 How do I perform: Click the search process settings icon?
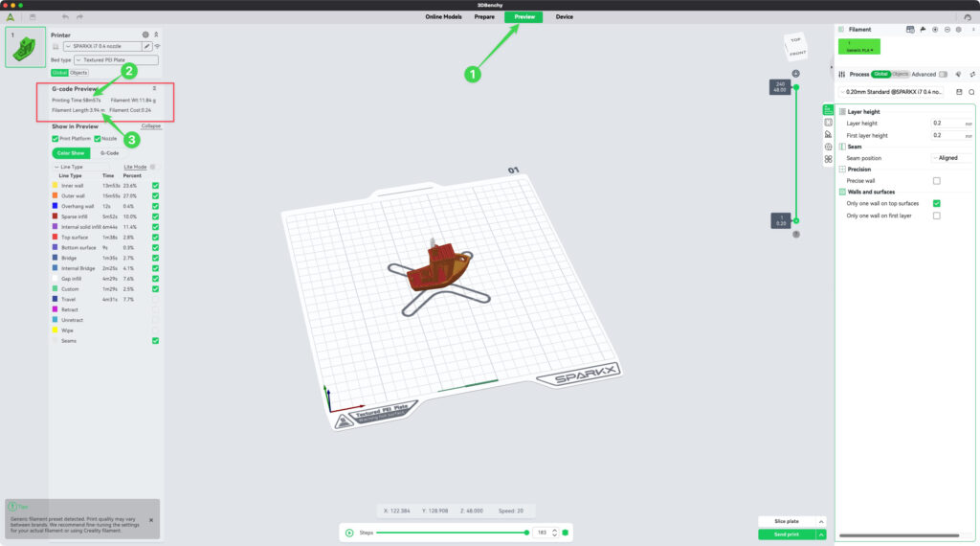(971, 92)
